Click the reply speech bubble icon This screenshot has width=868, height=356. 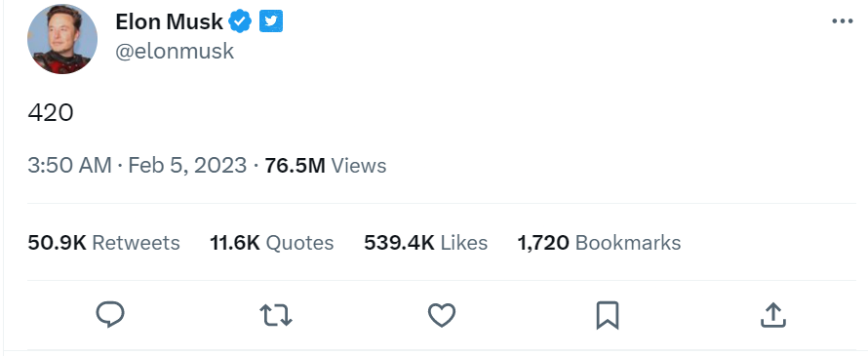pyautogui.click(x=110, y=316)
